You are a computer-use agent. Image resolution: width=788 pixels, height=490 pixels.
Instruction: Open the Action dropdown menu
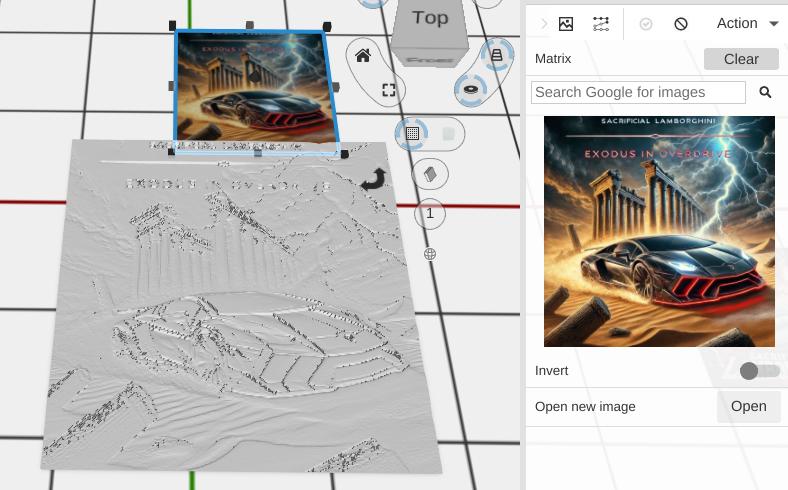pyautogui.click(x=747, y=23)
